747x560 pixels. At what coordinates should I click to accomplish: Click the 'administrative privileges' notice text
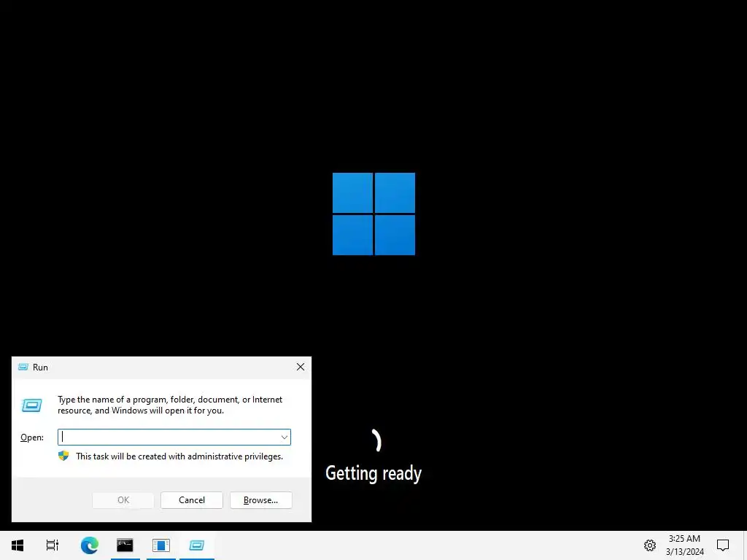click(x=179, y=456)
